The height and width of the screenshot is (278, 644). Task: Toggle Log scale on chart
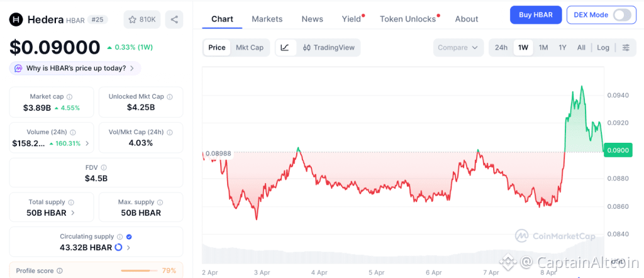click(x=603, y=48)
